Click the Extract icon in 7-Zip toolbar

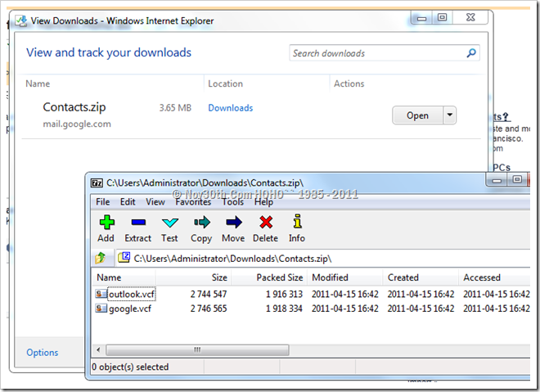138,223
